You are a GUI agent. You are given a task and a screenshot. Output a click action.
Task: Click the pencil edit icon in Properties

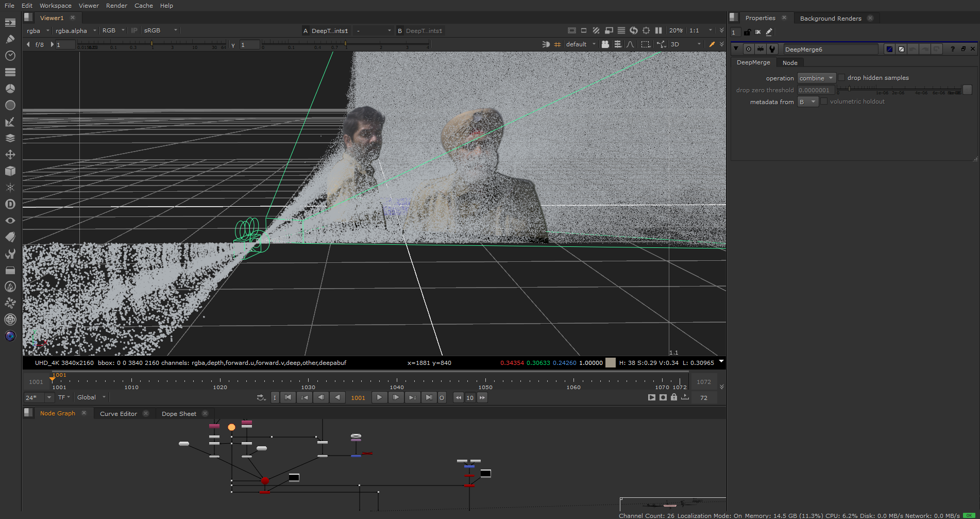769,32
